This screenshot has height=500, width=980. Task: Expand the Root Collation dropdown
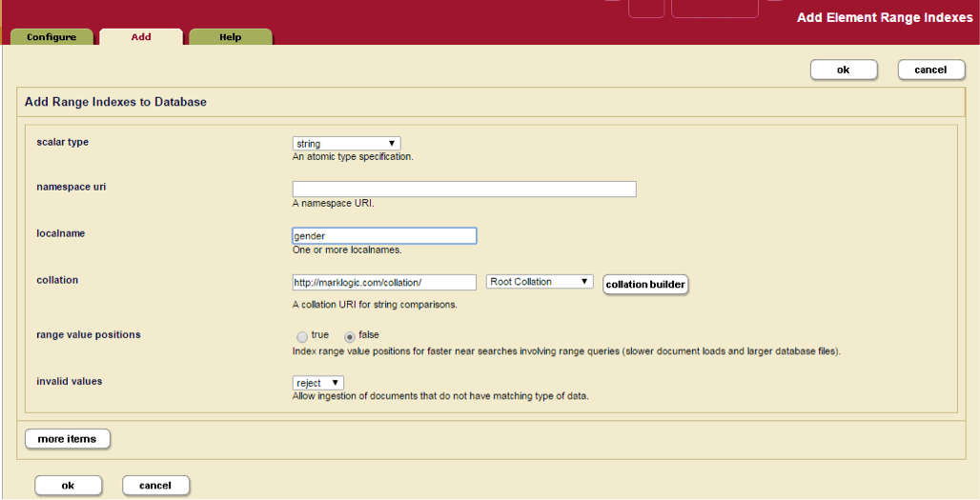coord(540,282)
